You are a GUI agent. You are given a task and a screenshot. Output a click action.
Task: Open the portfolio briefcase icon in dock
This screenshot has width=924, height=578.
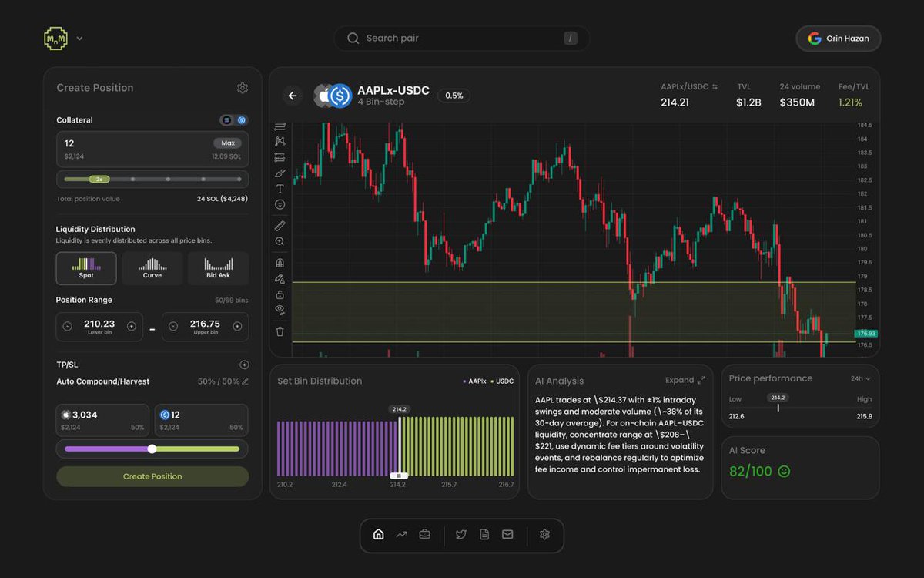pos(424,534)
